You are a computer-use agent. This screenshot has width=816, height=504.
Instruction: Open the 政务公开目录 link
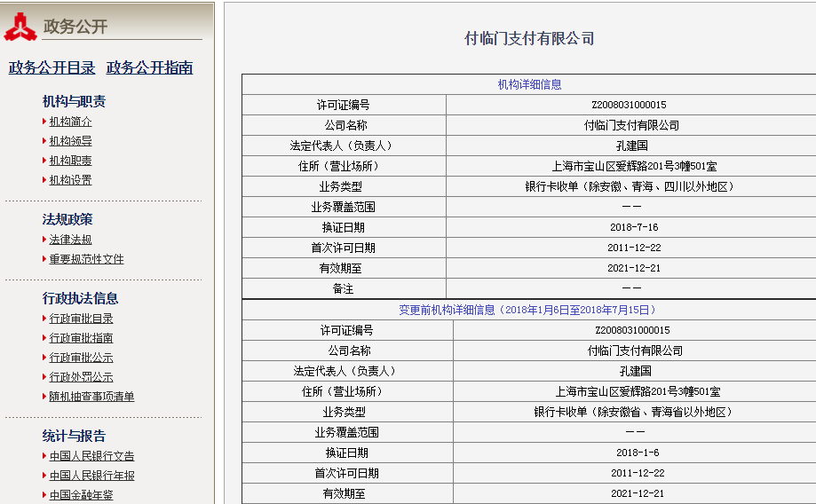51,67
